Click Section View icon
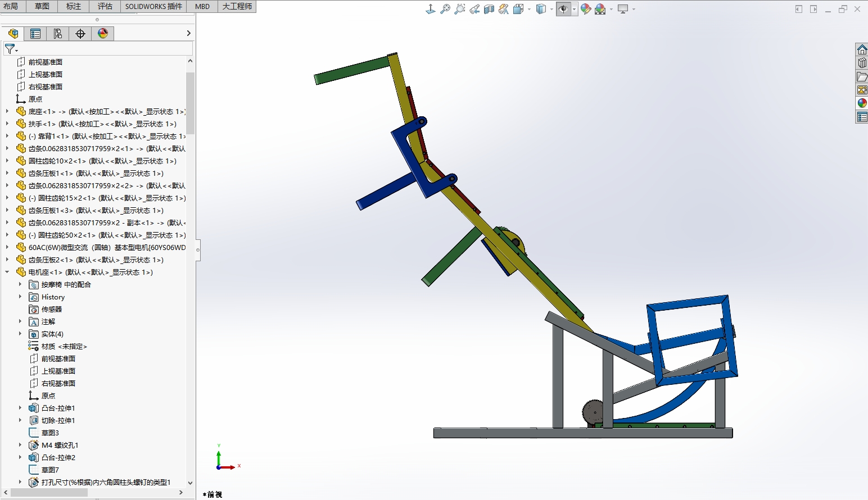The image size is (868, 500). click(x=489, y=9)
